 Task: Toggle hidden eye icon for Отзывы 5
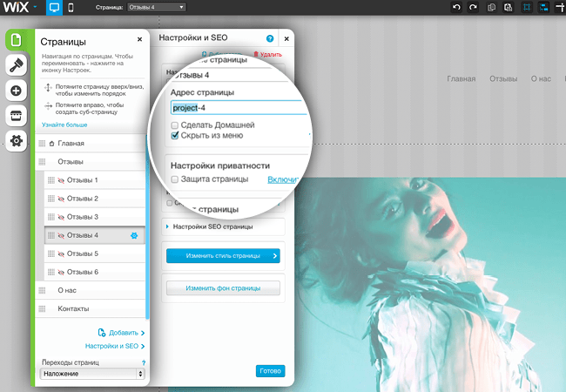pyautogui.click(x=61, y=253)
